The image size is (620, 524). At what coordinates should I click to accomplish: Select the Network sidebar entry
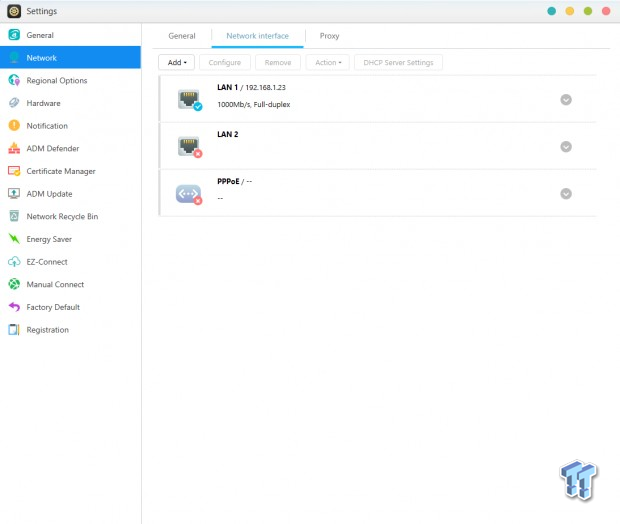70,58
